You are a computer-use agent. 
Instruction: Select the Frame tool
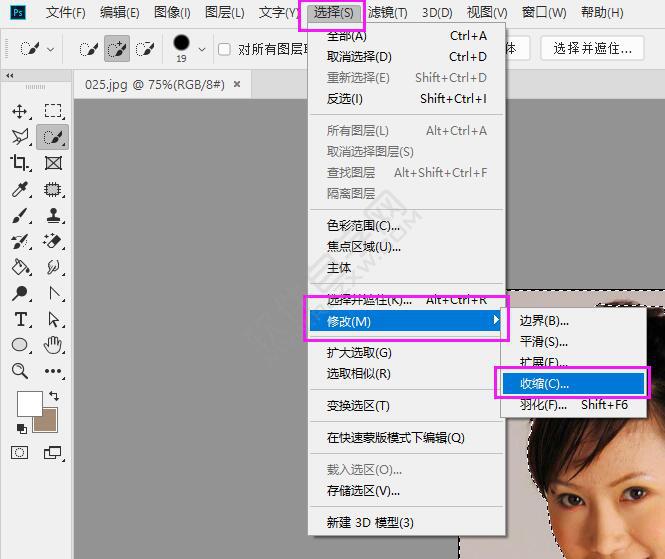point(53,163)
